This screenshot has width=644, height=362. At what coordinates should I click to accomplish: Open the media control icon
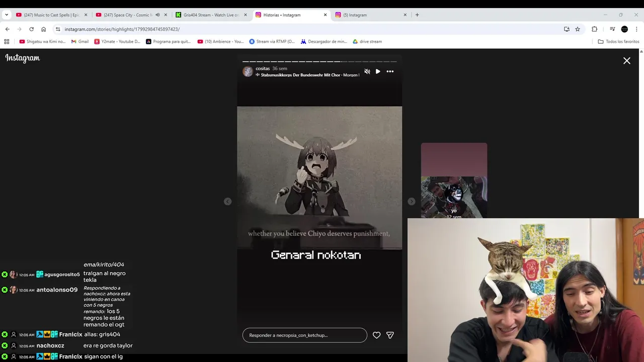(612, 29)
